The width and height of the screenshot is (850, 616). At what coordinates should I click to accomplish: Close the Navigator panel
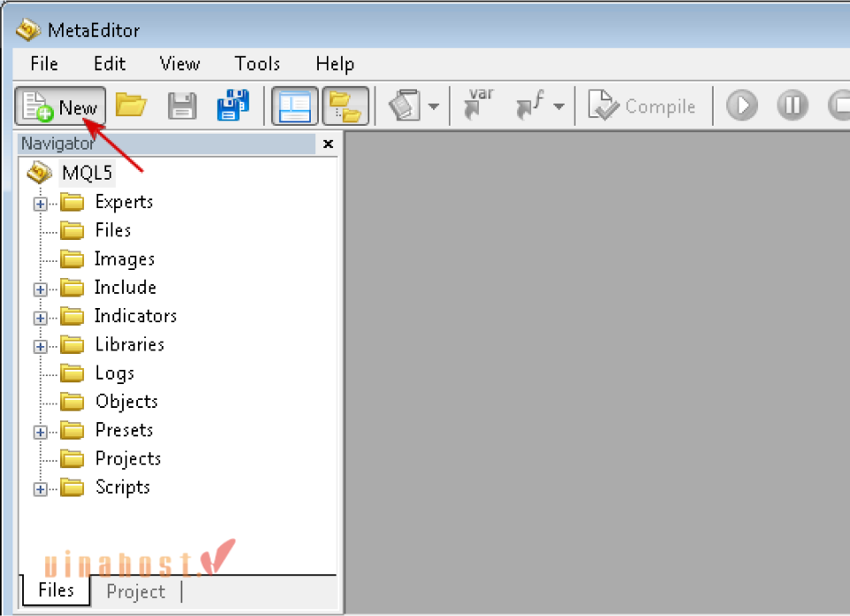(x=328, y=143)
